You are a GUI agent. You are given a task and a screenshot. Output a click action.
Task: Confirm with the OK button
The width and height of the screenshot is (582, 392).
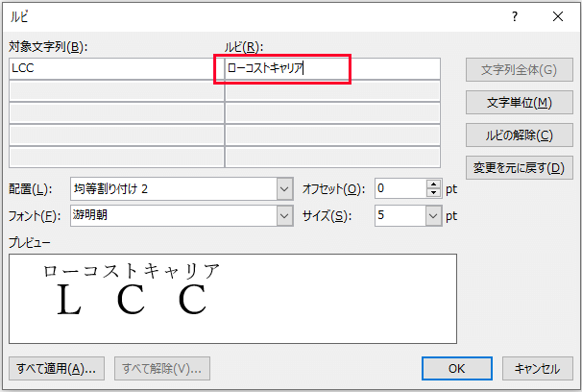tap(457, 369)
